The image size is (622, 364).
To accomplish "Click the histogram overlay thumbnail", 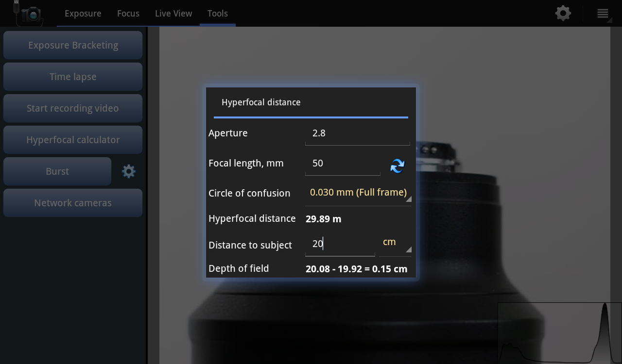I will [x=559, y=332].
